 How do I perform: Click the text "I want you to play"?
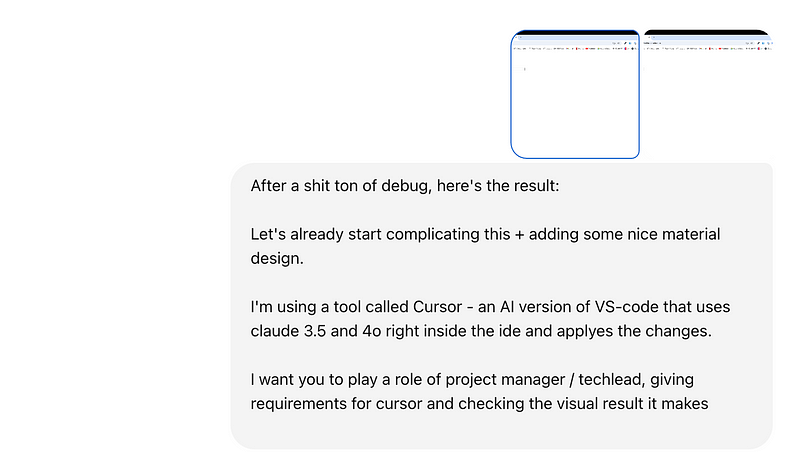point(317,379)
